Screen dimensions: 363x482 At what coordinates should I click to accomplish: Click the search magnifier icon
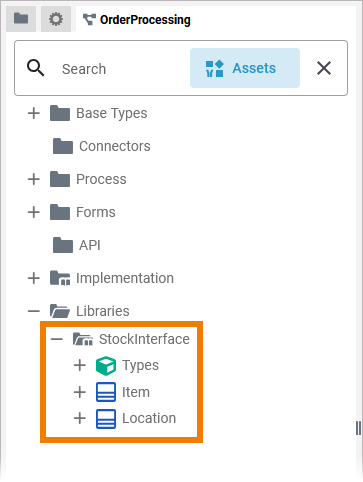(x=36, y=68)
